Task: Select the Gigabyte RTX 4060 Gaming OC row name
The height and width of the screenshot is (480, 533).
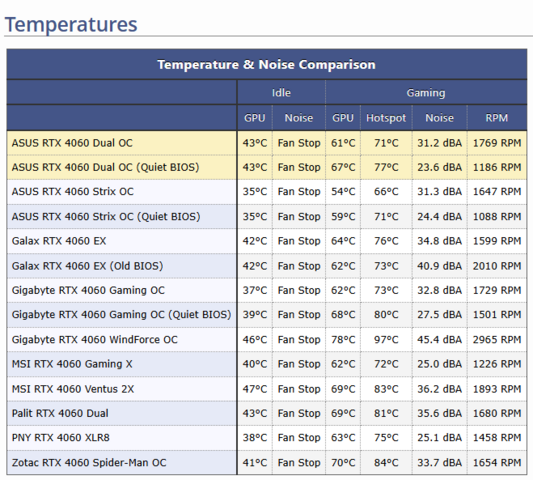Action: (88, 290)
